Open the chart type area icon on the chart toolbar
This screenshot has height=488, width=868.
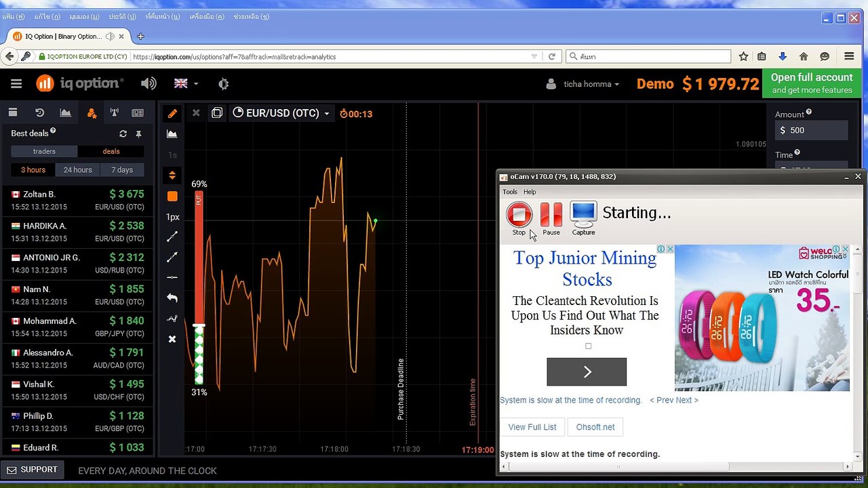[x=172, y=134]
